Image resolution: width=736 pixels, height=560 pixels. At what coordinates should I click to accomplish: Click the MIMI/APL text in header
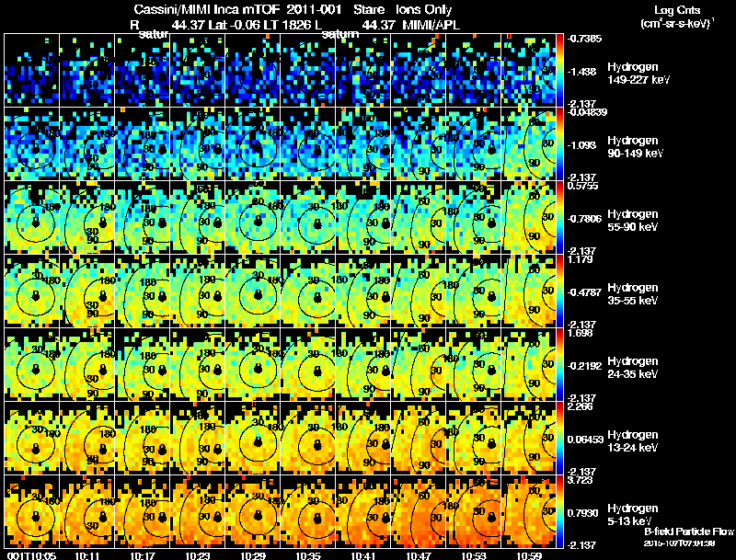click(x=431, y=25)
